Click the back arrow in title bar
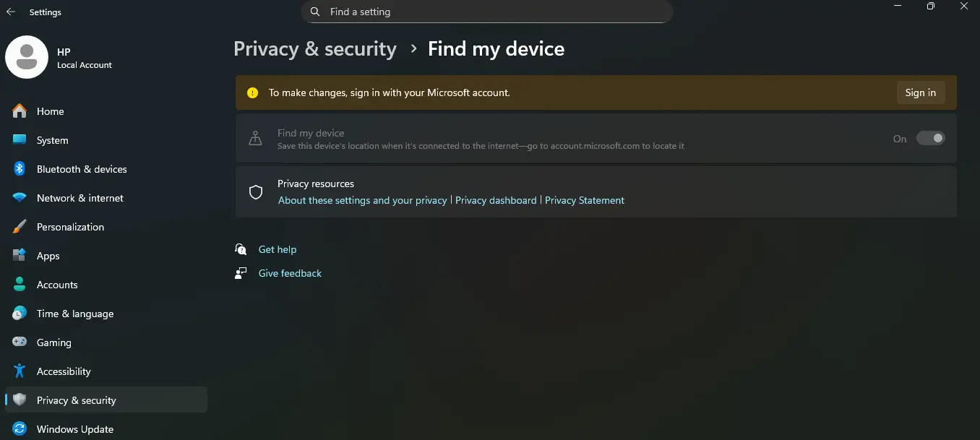This screenshot has width=980, height=440. pyautogui.click(x=11, y=12)
